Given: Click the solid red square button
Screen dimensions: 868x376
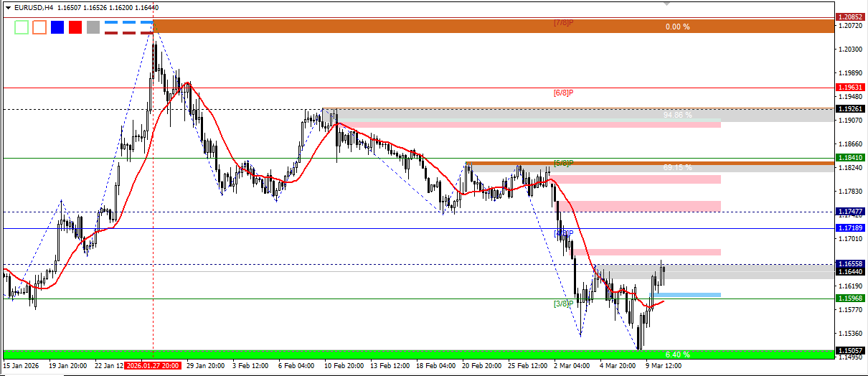Looking at the screenshot, I should [75, 27].
